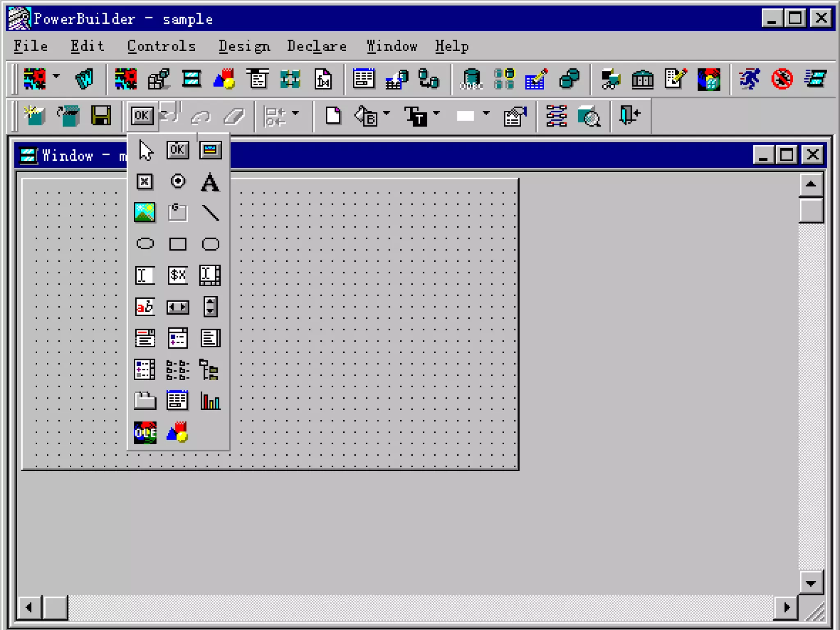The width and height of the screenshot is (840, 630).
Task: Open the Controls menu
Action: tap(161, 46)
